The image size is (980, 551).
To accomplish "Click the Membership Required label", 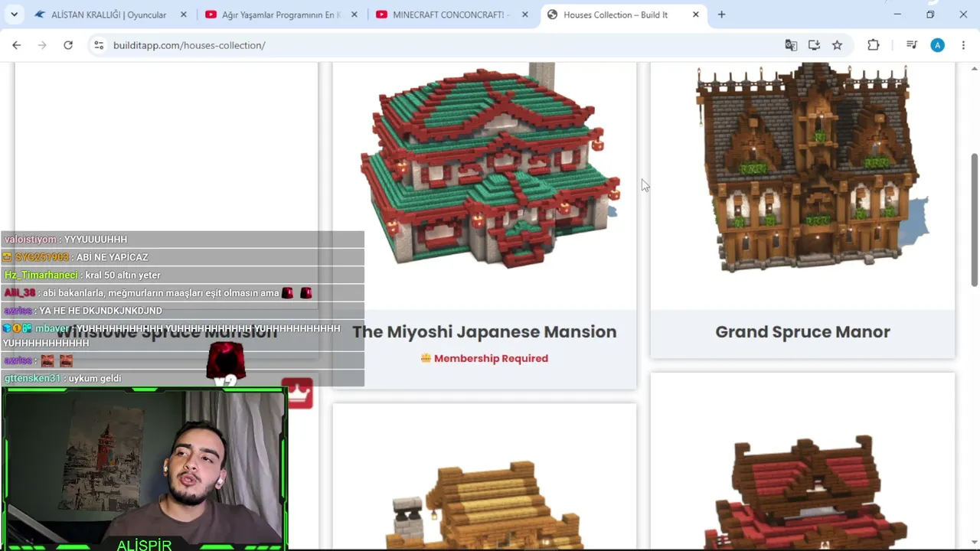I will (491, 358).
